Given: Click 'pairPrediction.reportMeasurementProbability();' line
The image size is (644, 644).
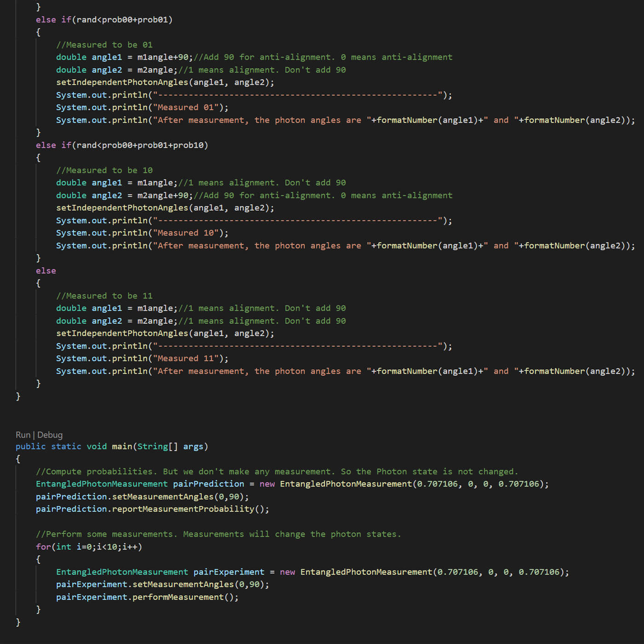Looking at the screenshot, I should [x=152, y=509].
